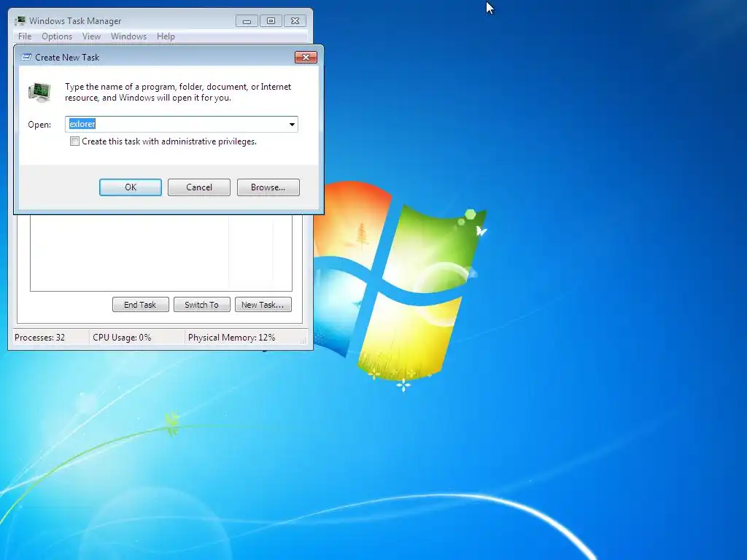Close the Windows Task Manager window

coord(295,21)
